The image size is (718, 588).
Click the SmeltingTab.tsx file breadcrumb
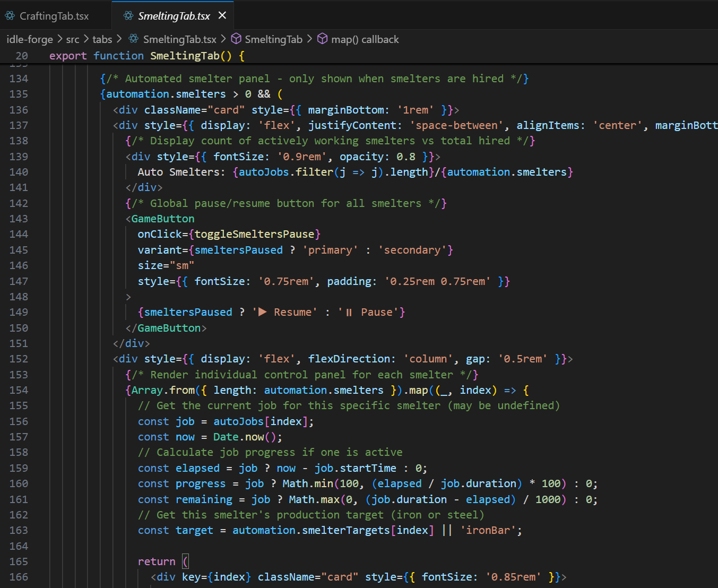pyautogui.click(x=179, y=39)
